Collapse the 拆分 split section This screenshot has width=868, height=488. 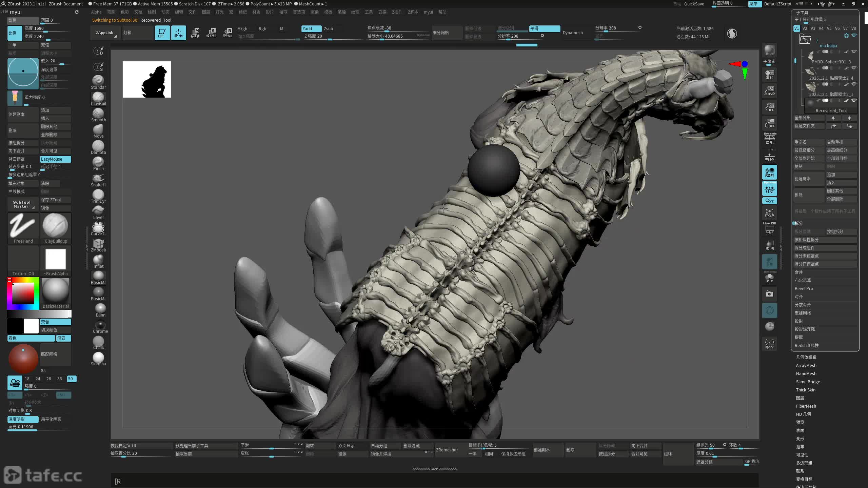pos(799,223)
